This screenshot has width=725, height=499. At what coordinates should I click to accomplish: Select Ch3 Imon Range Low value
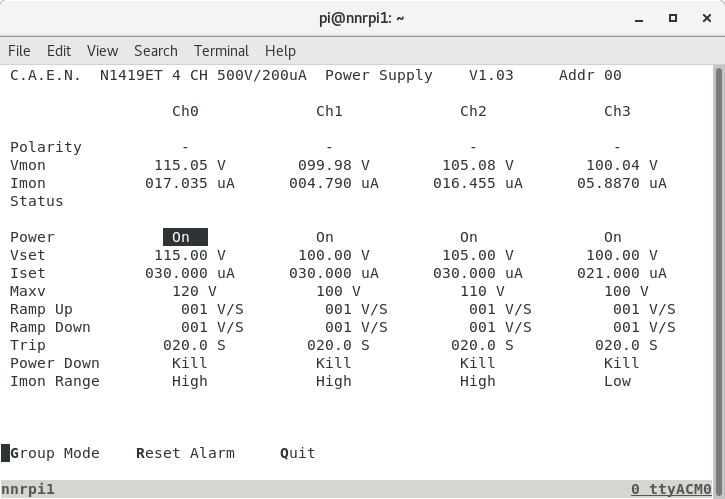[x=617, y=381]
